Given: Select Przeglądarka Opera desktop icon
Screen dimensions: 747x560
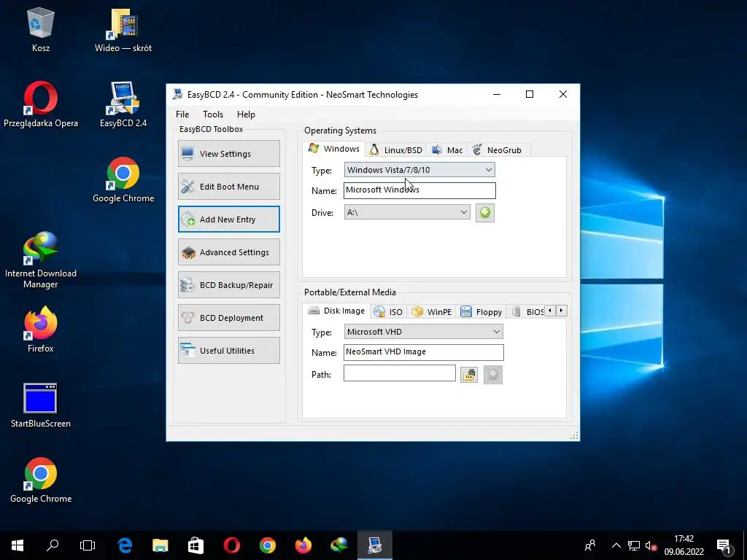Looking at the screenshot, I should [x=41, y=105].
